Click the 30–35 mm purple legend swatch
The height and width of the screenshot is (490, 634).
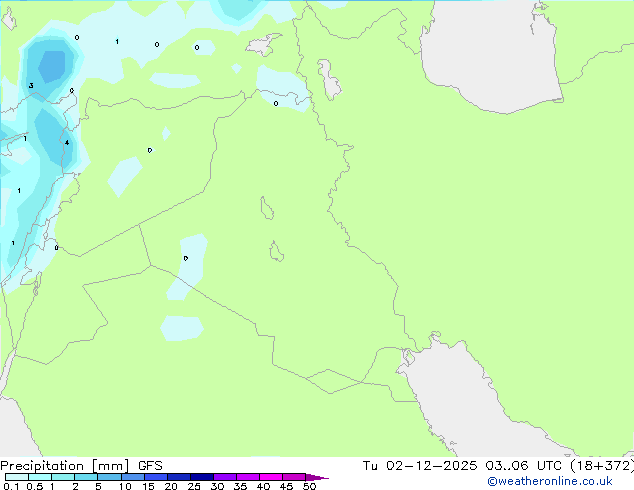[225, 477]
